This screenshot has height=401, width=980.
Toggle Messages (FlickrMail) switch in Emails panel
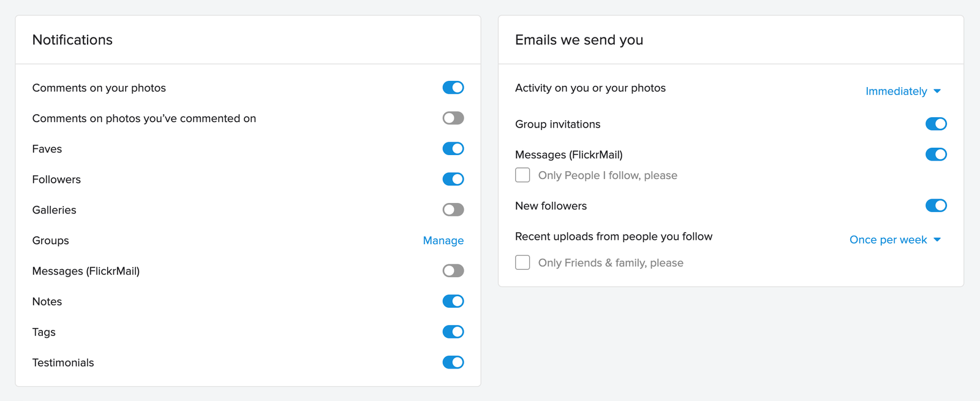tap(936, 155)
